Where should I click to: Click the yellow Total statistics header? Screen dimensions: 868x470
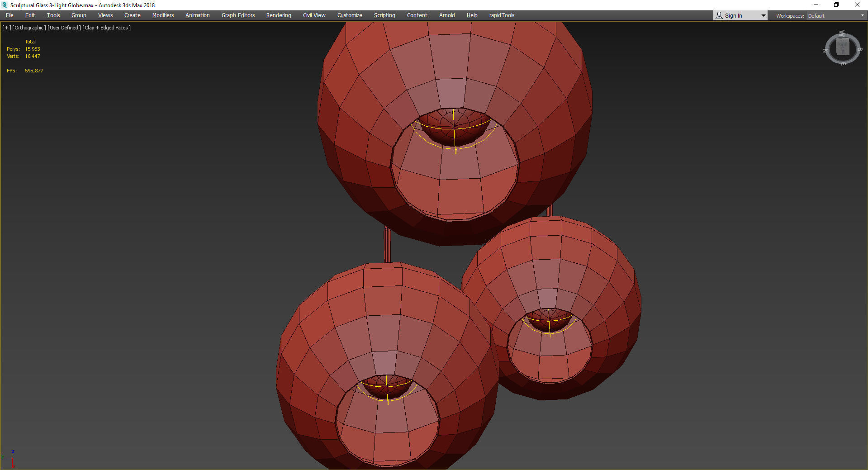[30, 42]
